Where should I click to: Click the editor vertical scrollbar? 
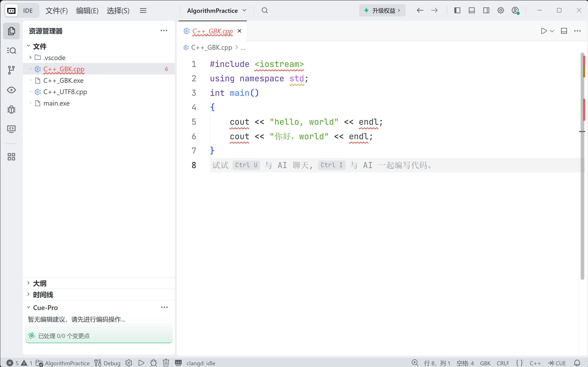click(582, 166)
